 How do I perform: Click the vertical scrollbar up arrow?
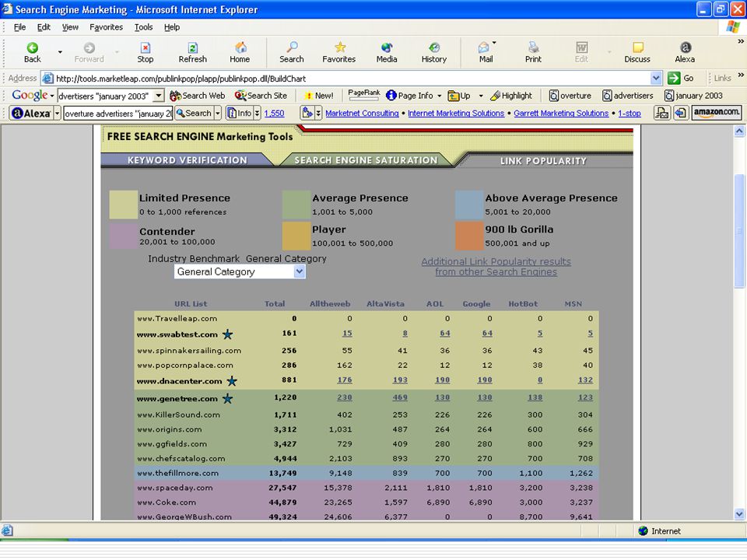point(739,131)
